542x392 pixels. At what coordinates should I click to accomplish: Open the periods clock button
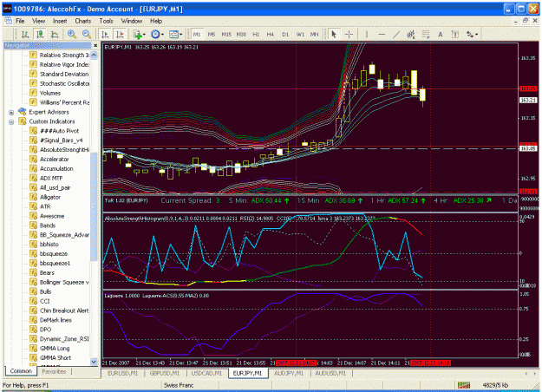[x=155, y=34]
